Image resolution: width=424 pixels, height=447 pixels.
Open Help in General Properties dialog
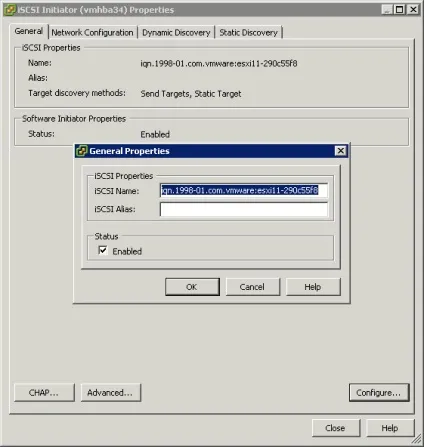click(313, 287)
